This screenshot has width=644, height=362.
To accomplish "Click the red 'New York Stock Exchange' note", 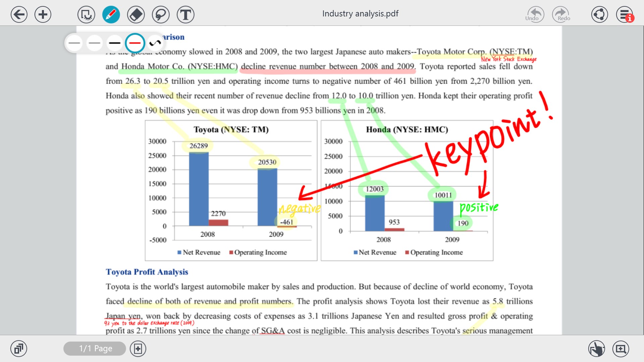I will 508,59.
